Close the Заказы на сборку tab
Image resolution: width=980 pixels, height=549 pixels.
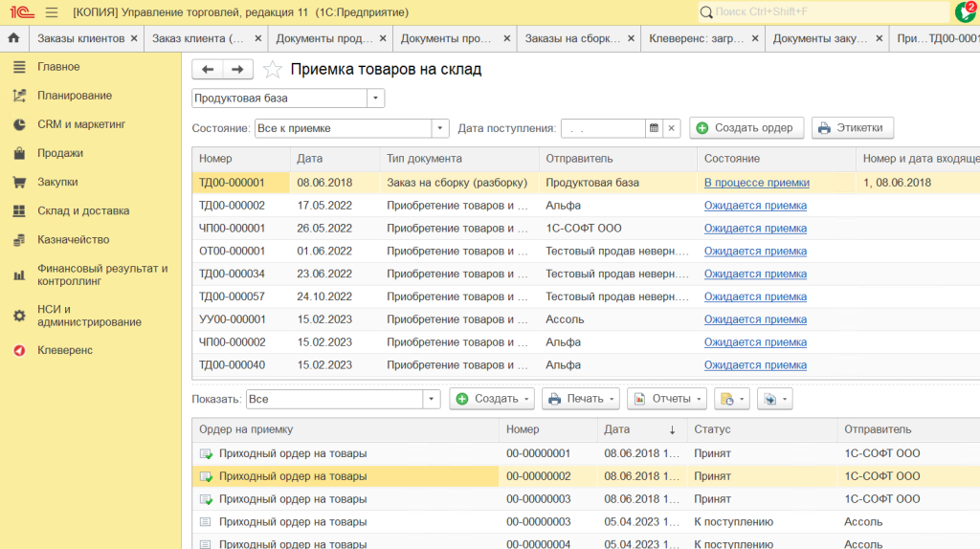point(632,38)
